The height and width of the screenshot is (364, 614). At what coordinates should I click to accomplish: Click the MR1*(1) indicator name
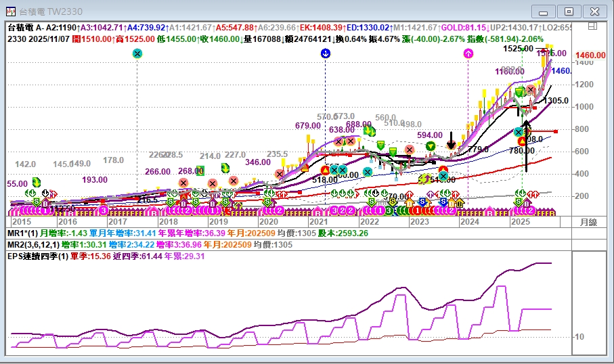click(x=23, y=233)
